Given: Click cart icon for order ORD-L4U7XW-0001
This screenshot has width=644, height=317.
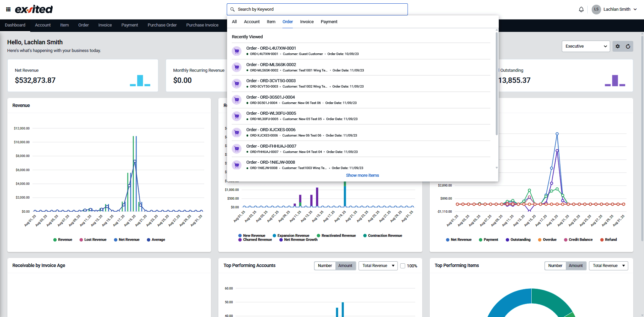Looking at the screenshot, I should (237, 51).
